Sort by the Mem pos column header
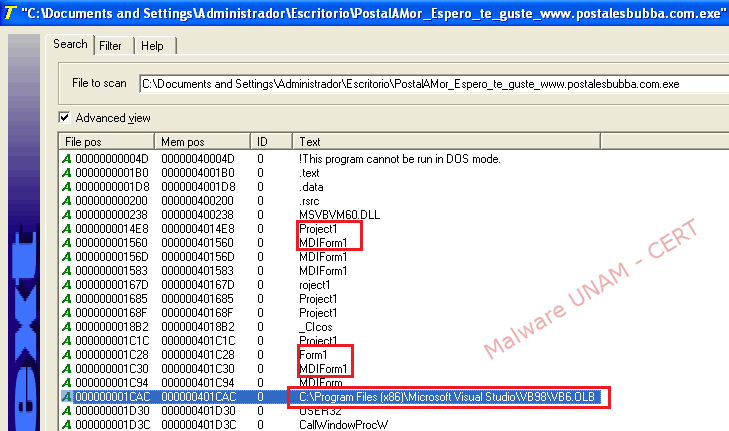This screenshot has width=729, height=431. 202,141
